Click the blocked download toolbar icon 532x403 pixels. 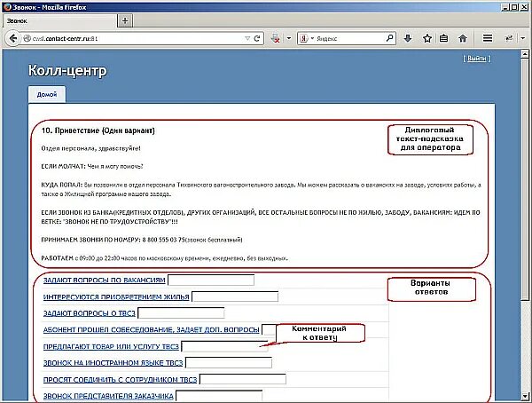[x=276, y=38]
